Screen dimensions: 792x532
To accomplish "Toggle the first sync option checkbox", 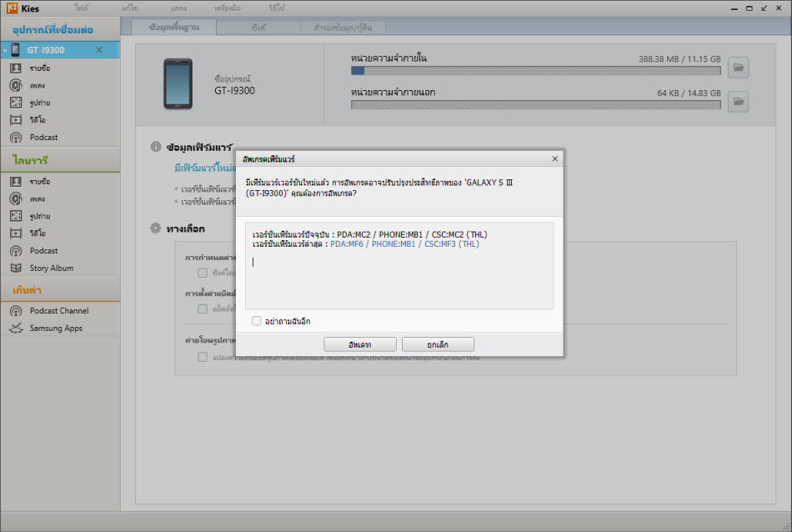I will 203,273.
